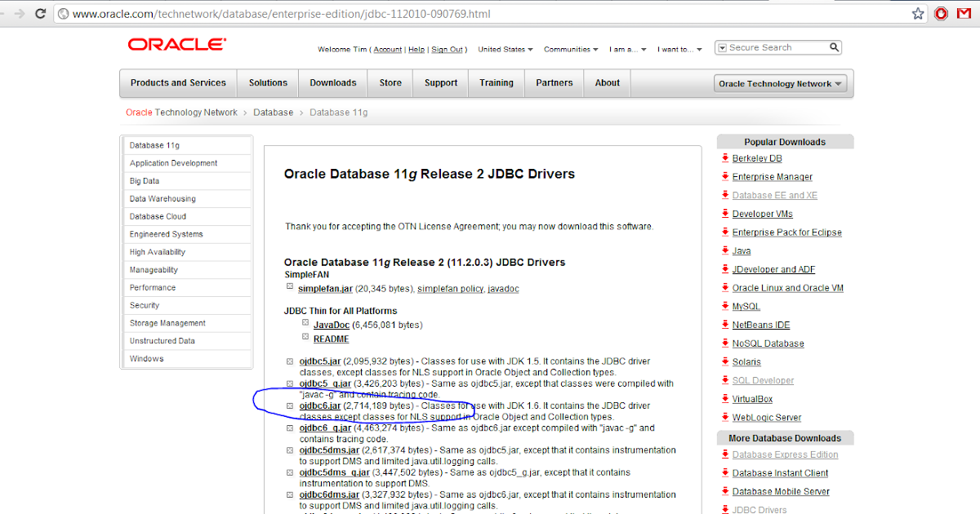
Task: Open the Support menu
Action: [441, 82]
